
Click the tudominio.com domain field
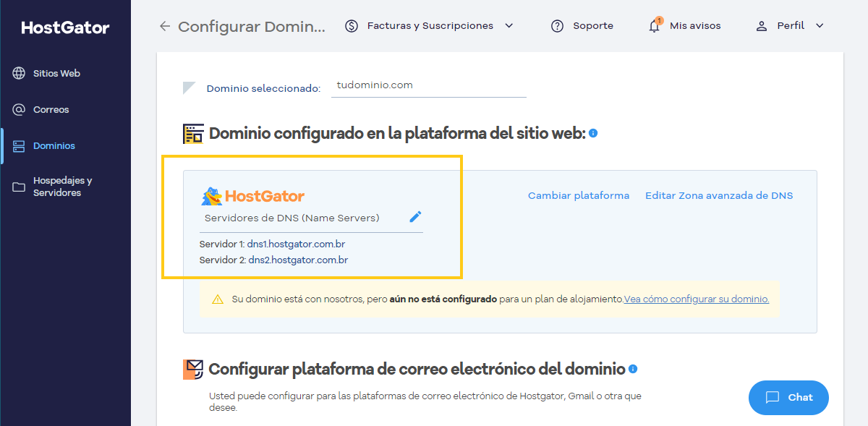pos(429,85)
